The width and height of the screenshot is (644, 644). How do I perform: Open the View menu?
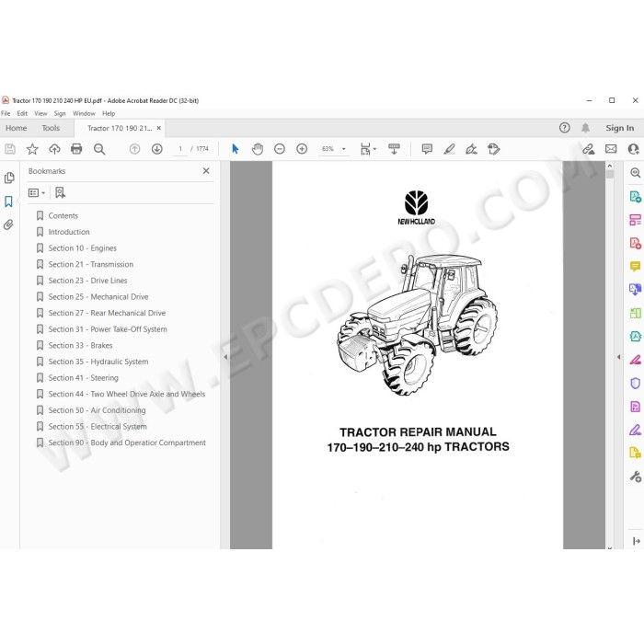coord(40,113)
